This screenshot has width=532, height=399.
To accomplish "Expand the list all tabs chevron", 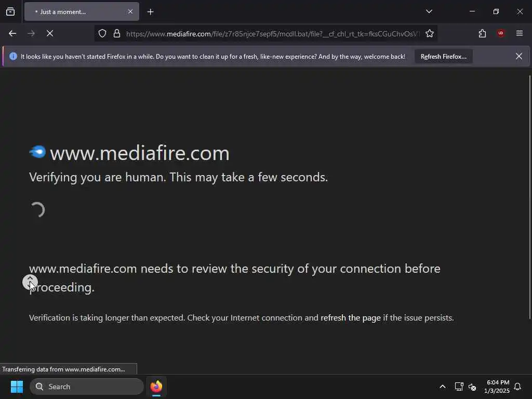I will tap(429, 11).
